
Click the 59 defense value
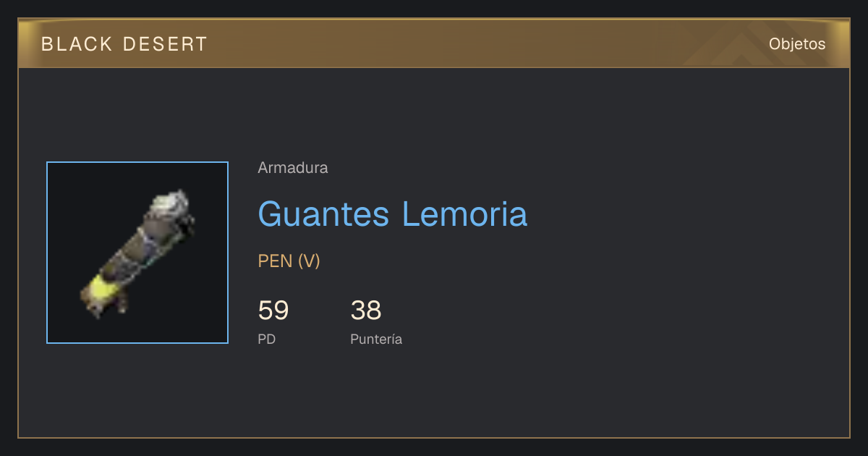click(273, 311)
